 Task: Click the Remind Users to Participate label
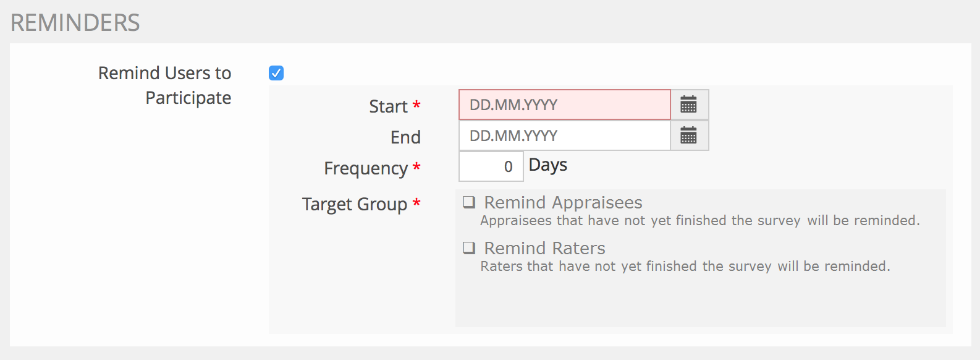(164, 85)
